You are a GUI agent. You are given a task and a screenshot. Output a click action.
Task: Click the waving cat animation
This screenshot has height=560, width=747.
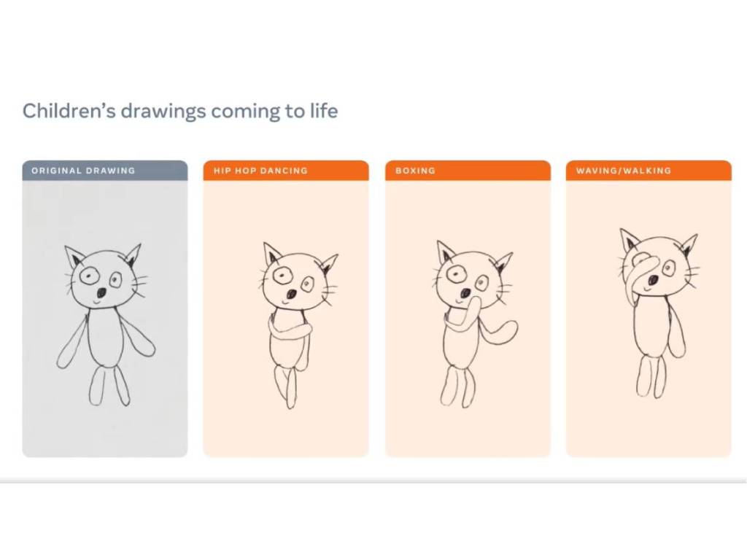(x=659, y=314)
